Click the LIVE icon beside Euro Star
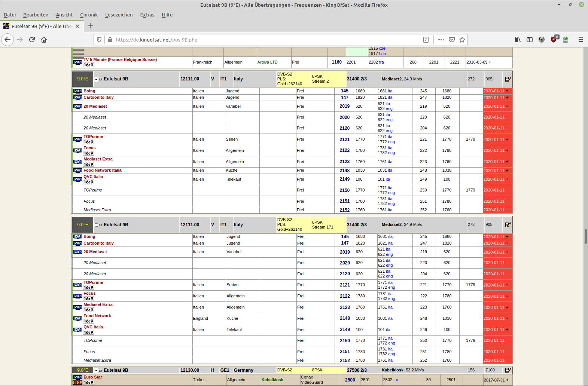588x386 pixels. point(77,383)
